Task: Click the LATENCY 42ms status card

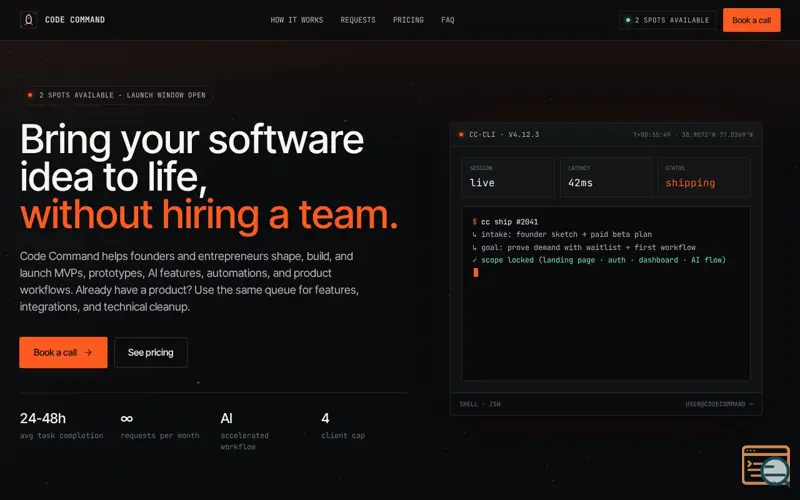Action: point(606,177)
